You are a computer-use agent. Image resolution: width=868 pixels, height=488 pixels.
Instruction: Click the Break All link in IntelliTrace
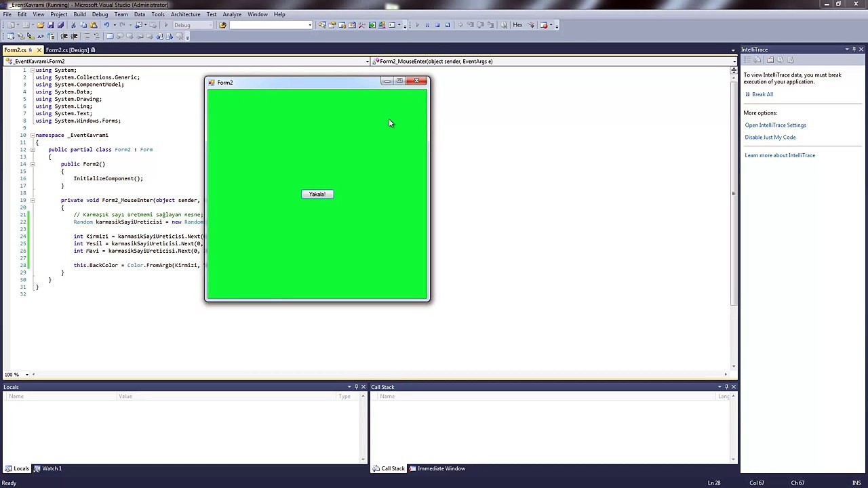[762, 94]
